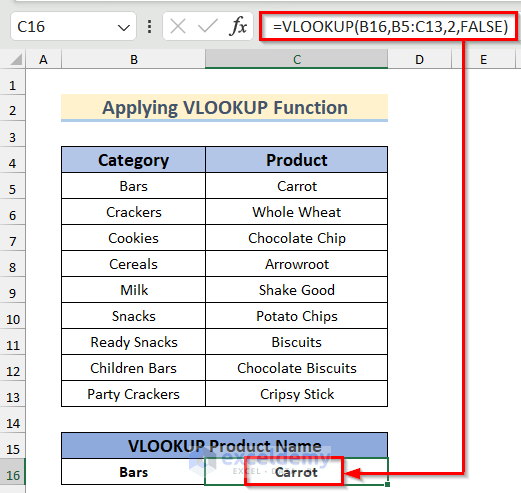Select the 'Whole Wheat' cell

[x=297, y=212]
